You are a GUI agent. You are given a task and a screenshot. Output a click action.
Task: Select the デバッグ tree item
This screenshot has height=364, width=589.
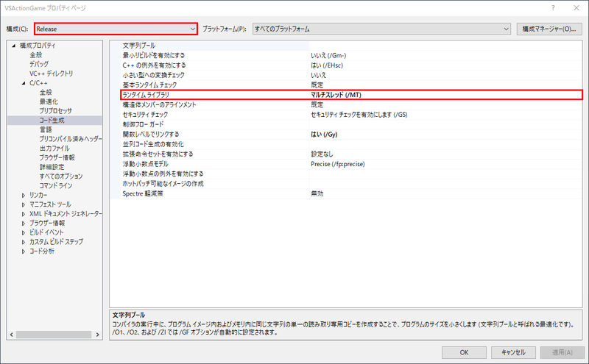pos(39,64)
